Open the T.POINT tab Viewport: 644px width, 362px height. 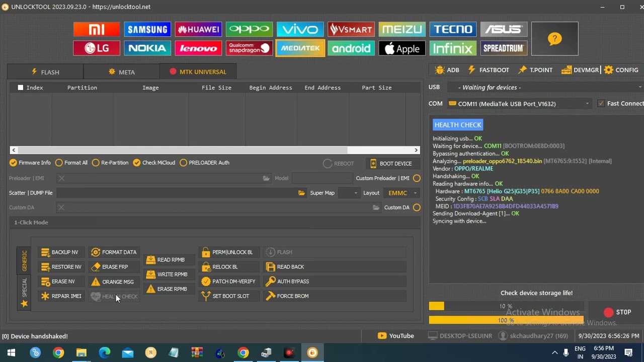click(535, 70)
